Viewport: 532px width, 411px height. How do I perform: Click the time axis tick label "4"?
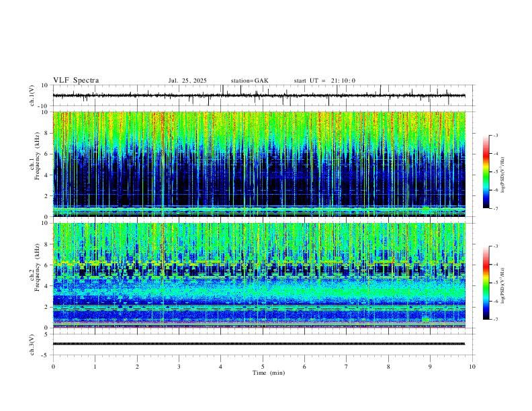pyautogui.click(x=221, y=367)
